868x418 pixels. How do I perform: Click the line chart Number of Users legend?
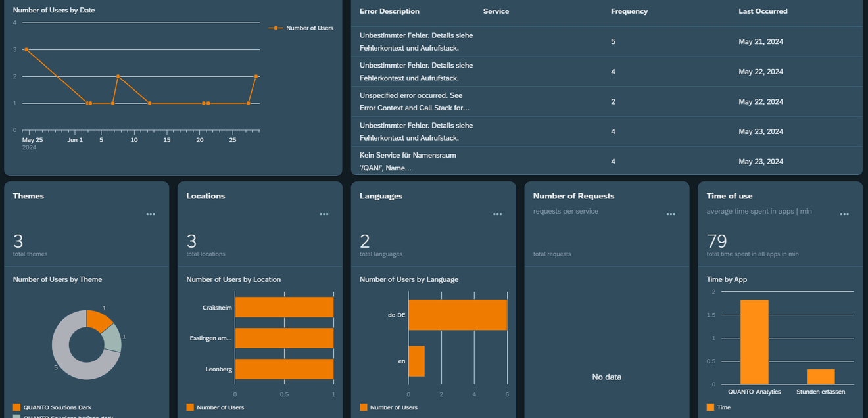(x=301, y=28)
